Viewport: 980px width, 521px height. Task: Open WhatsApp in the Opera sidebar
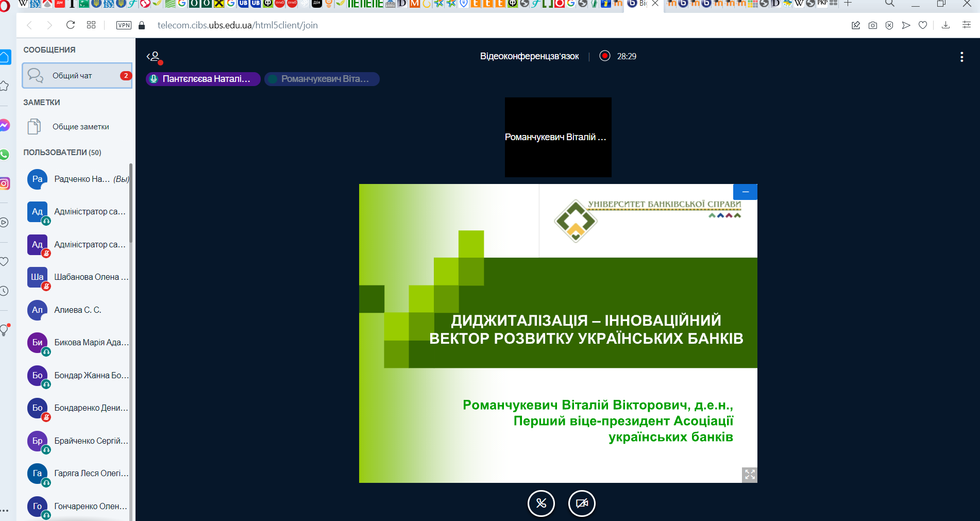tap(5, 154)
